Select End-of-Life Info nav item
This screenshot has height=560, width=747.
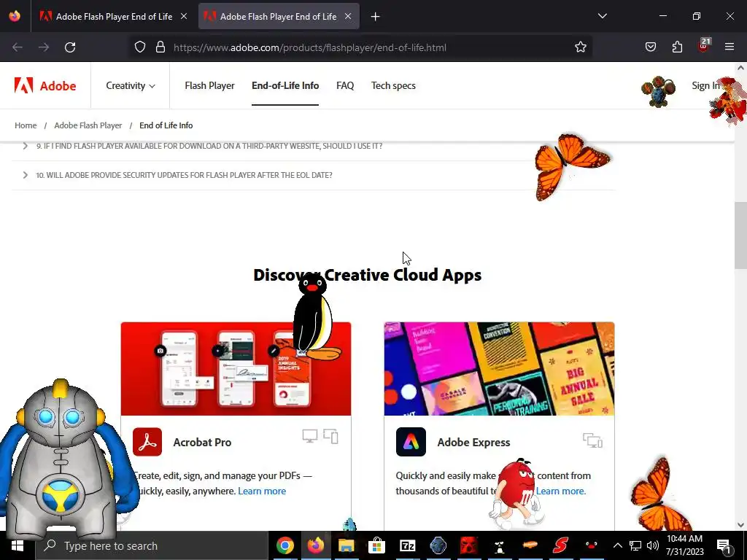(285, 86)
